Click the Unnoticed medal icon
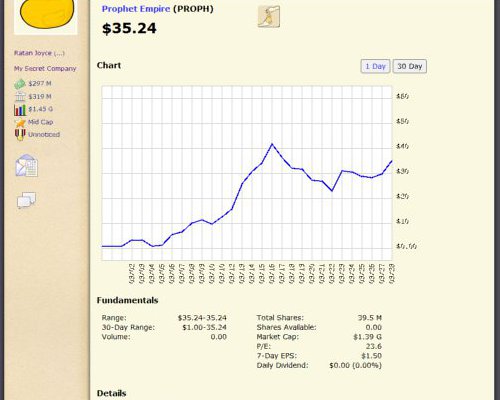This screenshot has height=400, width=500. pos(20,135)
